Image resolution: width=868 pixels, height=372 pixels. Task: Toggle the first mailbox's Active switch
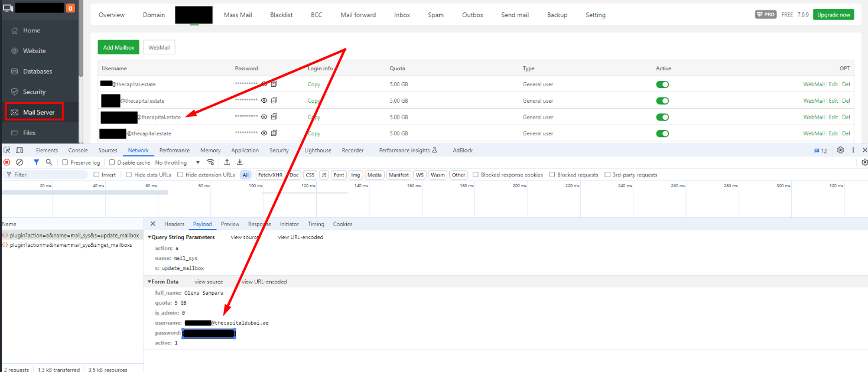(662, 84)
